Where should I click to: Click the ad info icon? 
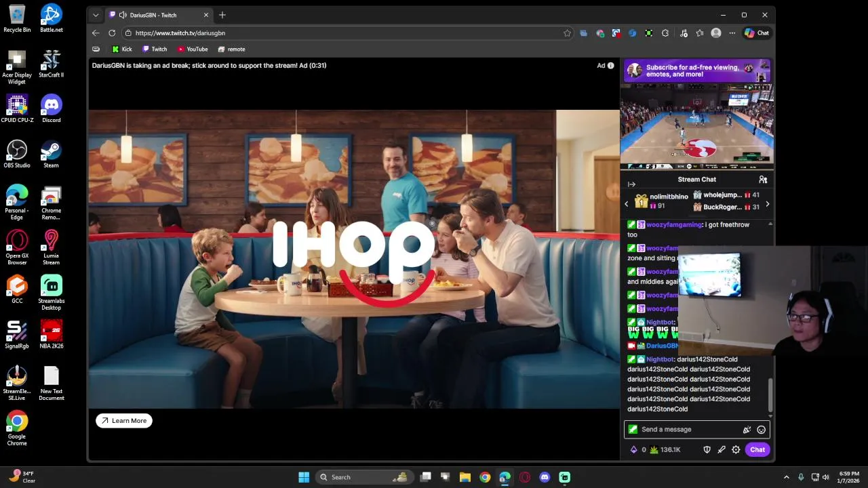click(x=610, y=66)
